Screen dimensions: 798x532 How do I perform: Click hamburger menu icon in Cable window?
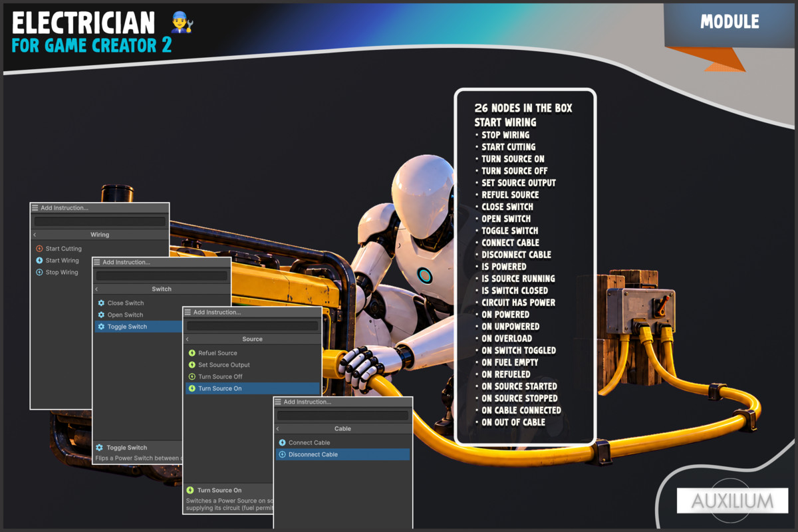279,402
